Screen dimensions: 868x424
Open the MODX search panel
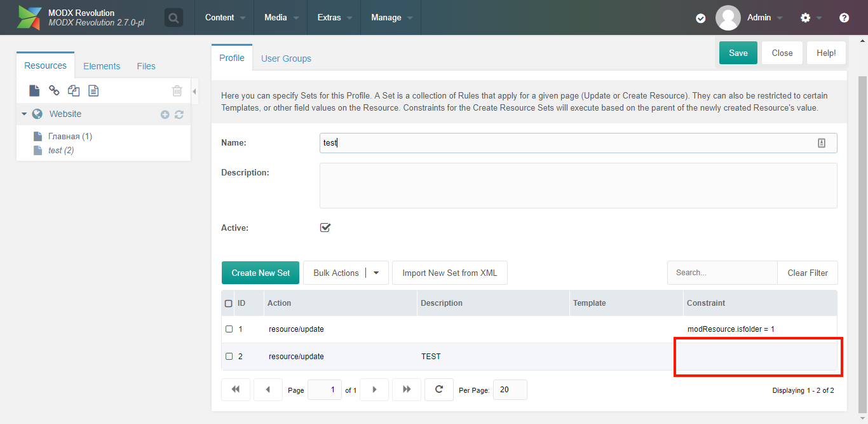point(173,17)
